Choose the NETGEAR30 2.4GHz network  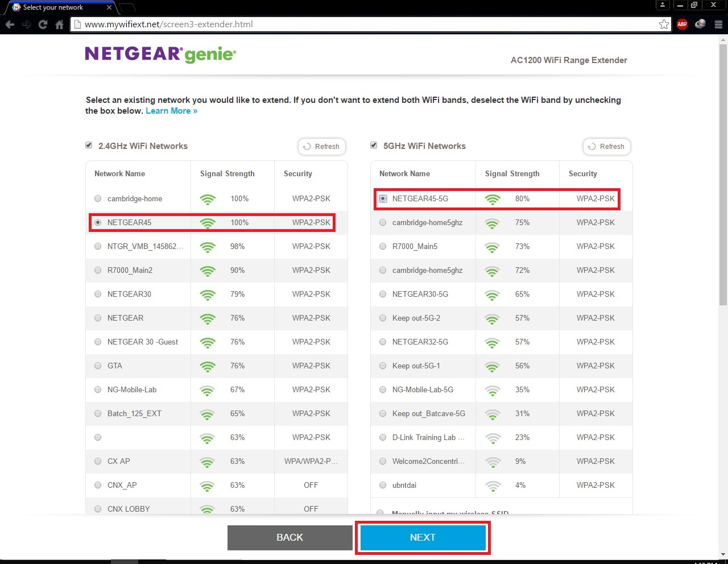click(x=98, y=294)
